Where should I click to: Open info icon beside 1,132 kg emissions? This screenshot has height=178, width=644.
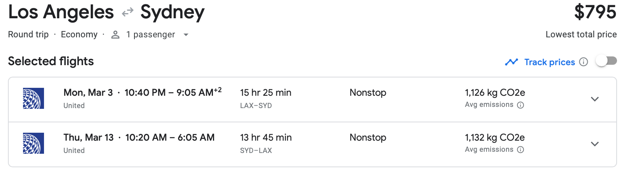tap(521, 150)
